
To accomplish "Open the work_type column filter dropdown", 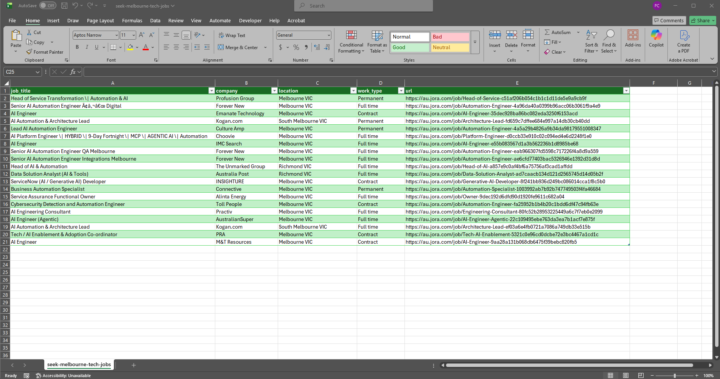I will click(401, 91).
